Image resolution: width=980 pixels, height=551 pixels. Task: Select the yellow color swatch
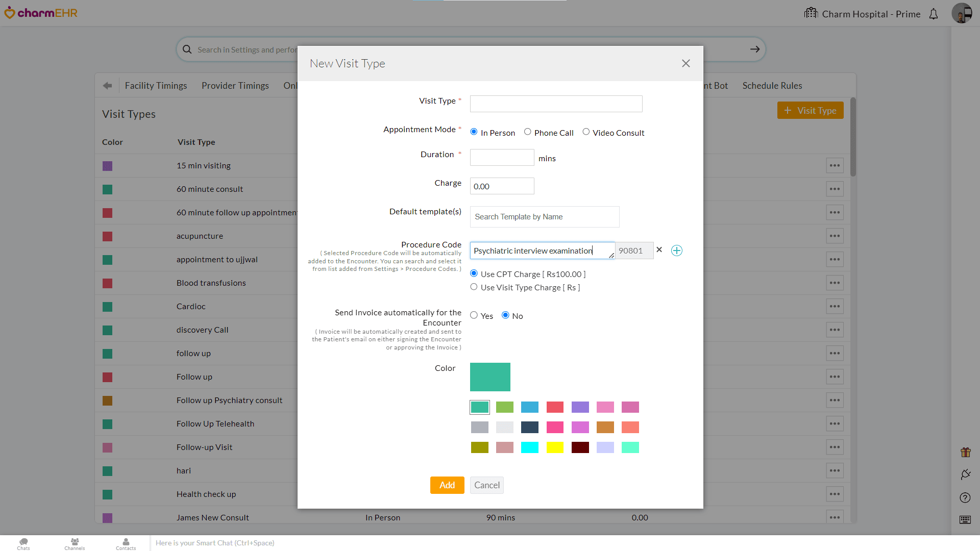click(x=555, y=447)
